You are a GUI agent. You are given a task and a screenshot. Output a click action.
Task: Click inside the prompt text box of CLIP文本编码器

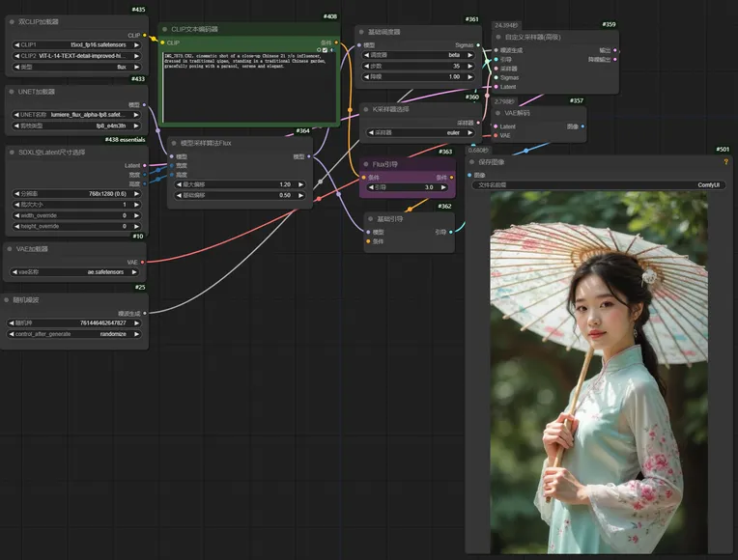[249, 87]
